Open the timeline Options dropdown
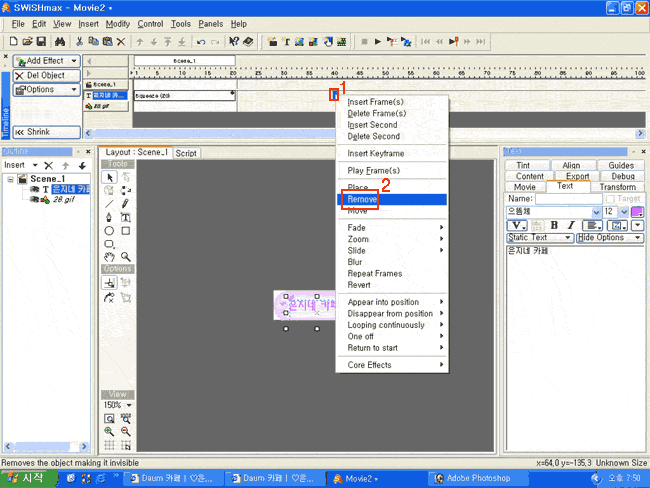Image resolution: width=650 pixels, height=488 pixels. click(x=46, y=90)
